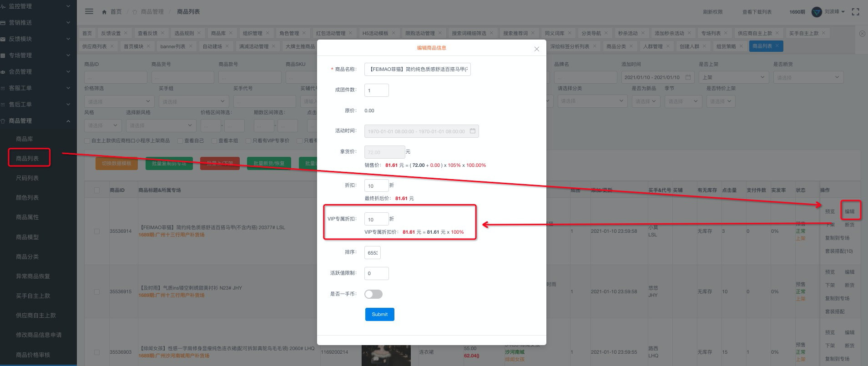Collapse the 商品管理 sidebar menu
This screenshot has width=868, height=366.
[x=38, y=121]
